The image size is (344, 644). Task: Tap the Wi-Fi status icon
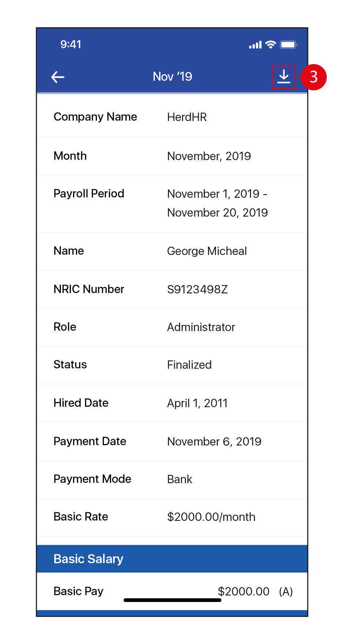click(271, 45)
